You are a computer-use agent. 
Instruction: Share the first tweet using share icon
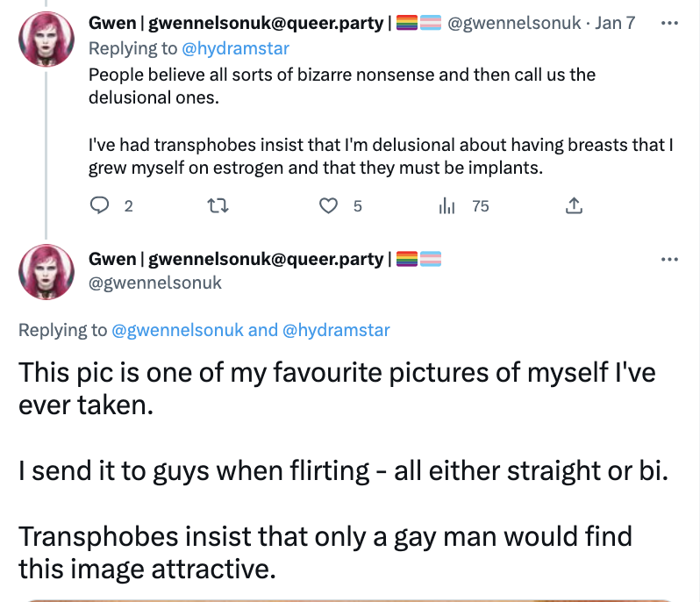point(575,206)
